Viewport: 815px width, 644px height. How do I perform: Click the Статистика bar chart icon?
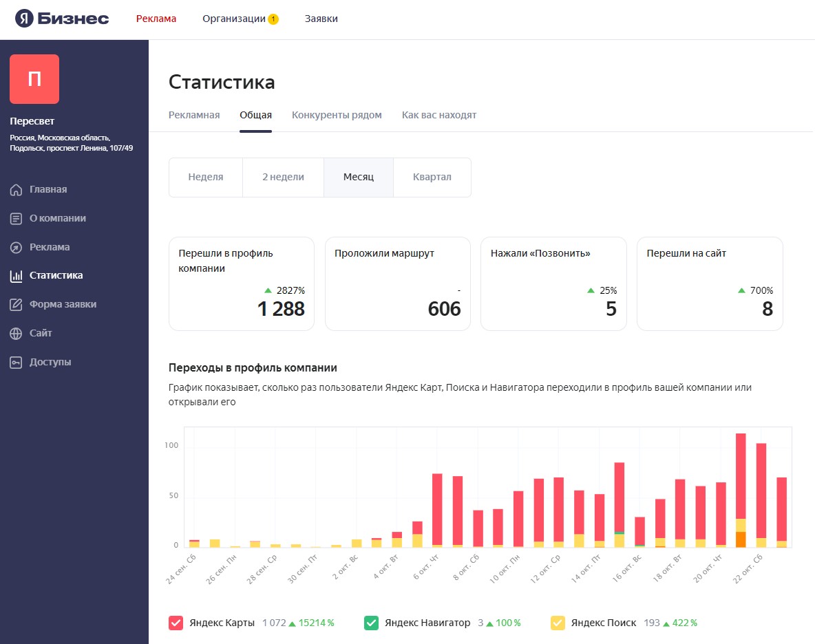[x=16, y=276]
